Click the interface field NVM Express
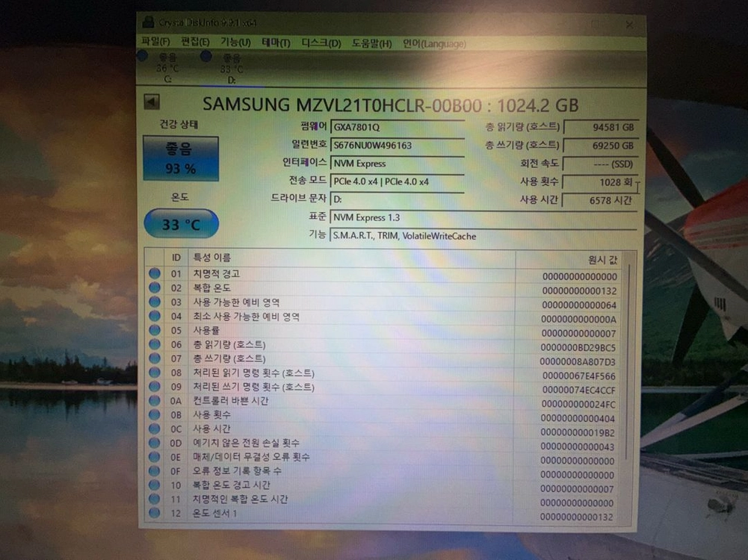 (397, 164)
